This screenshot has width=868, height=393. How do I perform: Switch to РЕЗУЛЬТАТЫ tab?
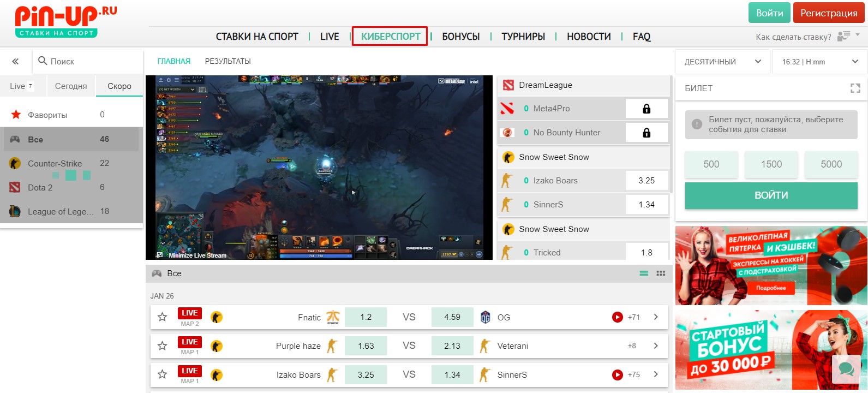click(228, 61)
